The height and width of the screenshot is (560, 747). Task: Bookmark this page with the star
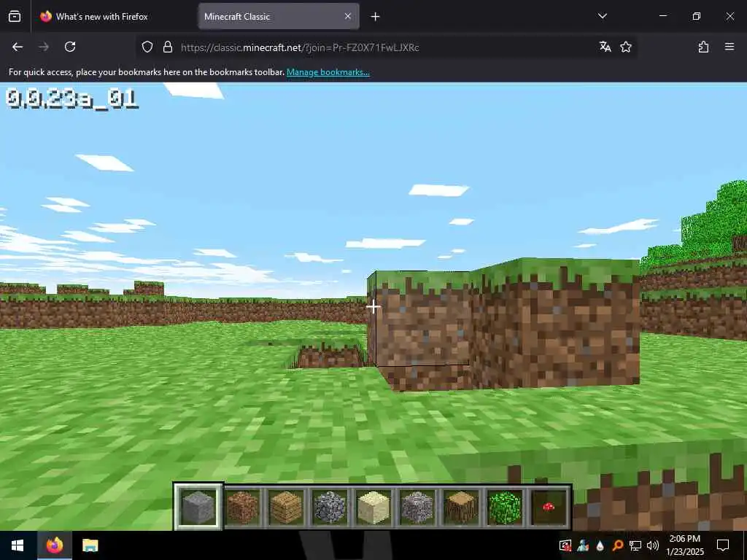[x=626, y=47]
